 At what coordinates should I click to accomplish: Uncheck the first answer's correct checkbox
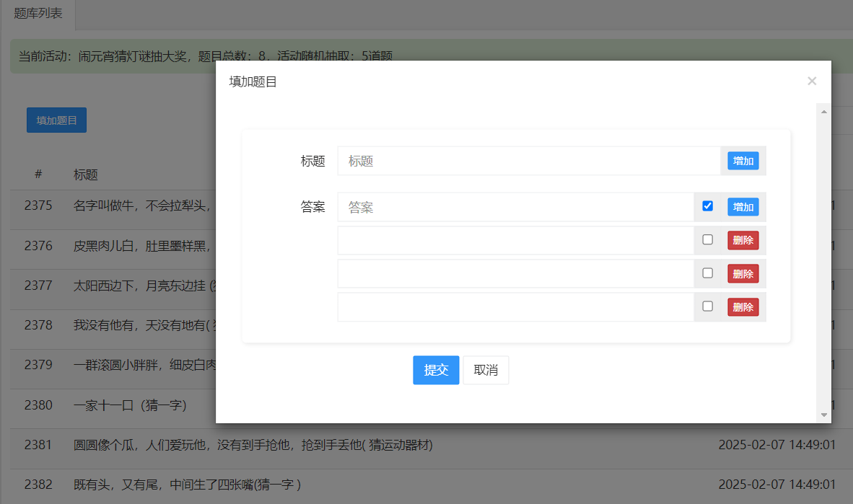point(707,206)
